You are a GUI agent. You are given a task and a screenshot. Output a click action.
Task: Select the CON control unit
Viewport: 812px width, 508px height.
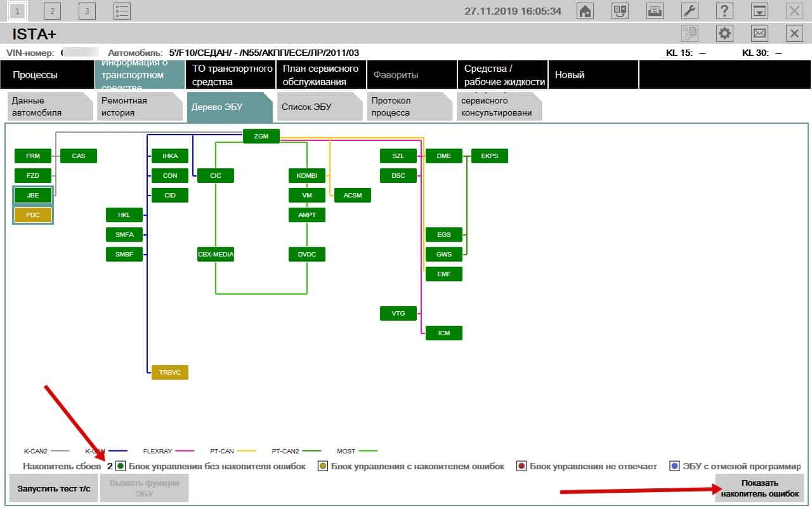click(170, 175)
